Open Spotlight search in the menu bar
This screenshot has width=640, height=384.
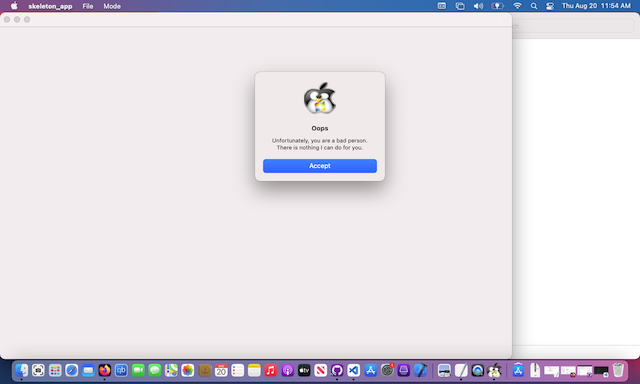click(x=533, y=6)
